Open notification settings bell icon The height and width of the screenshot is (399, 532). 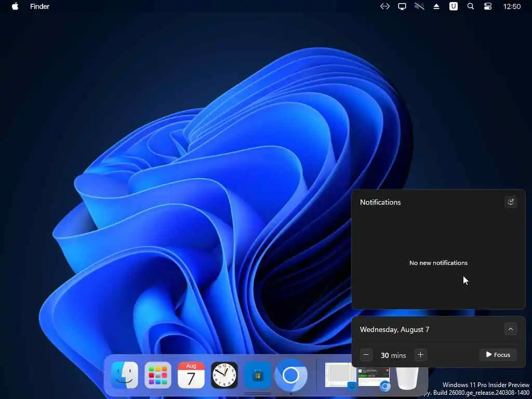510,202
